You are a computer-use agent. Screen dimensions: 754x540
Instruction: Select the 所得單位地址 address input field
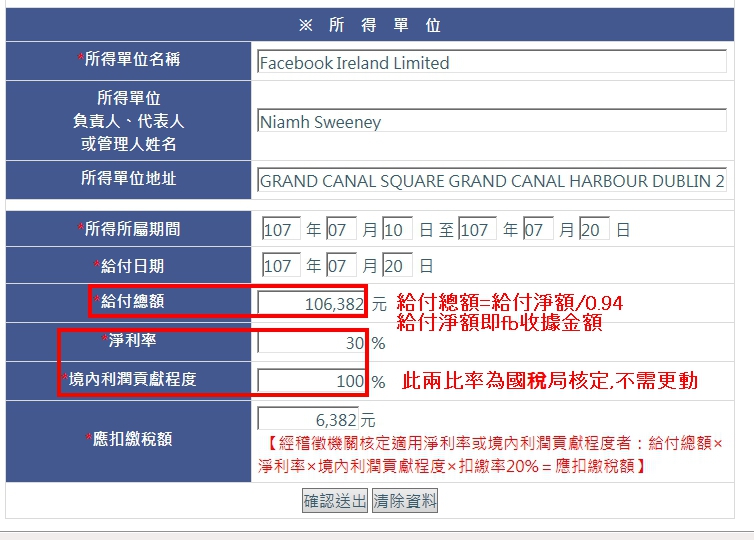point(491,181)
